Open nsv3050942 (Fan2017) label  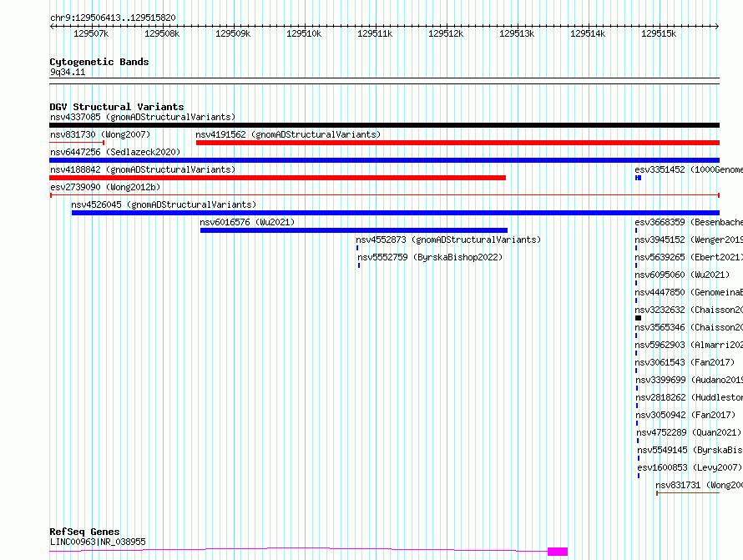[685, 415]
